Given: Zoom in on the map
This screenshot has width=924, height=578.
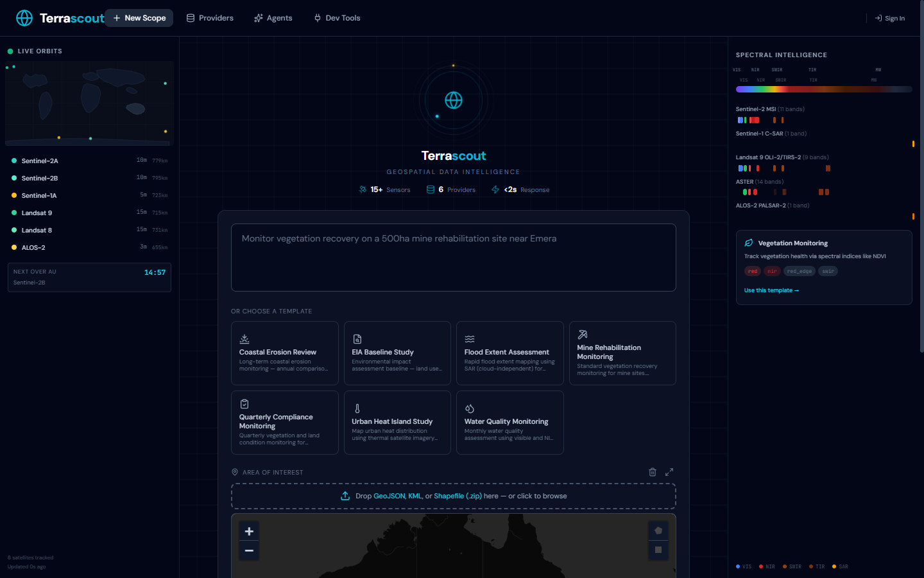Looking at the screenshot, I should pyautogui.click(x=249, y=531).
